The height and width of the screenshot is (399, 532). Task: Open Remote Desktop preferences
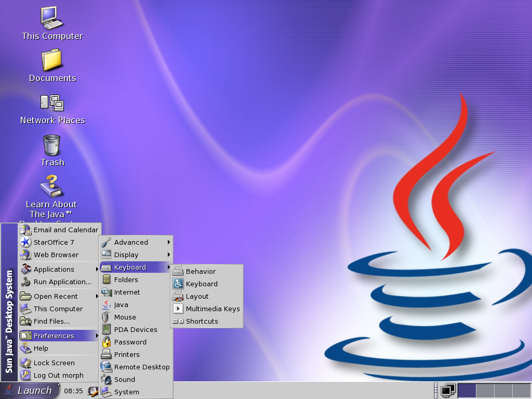coord(136,367)
